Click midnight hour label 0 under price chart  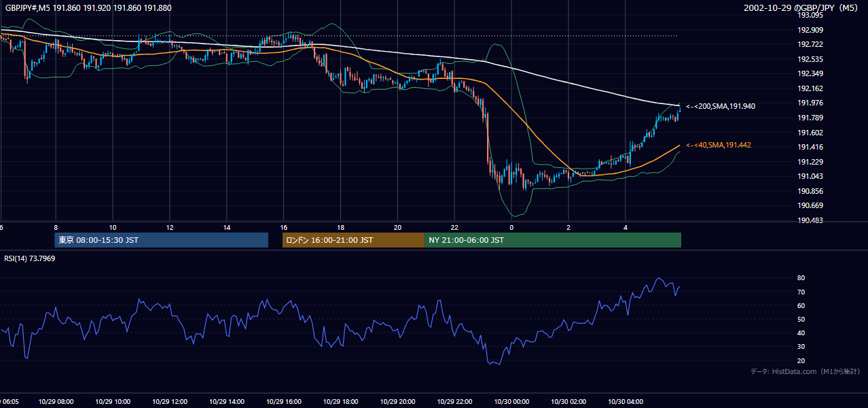coord(511,227)
